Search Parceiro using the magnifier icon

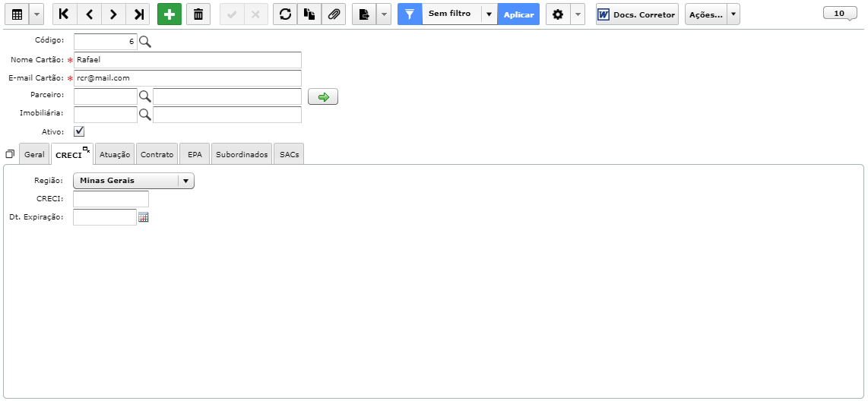tap(145, 96)
